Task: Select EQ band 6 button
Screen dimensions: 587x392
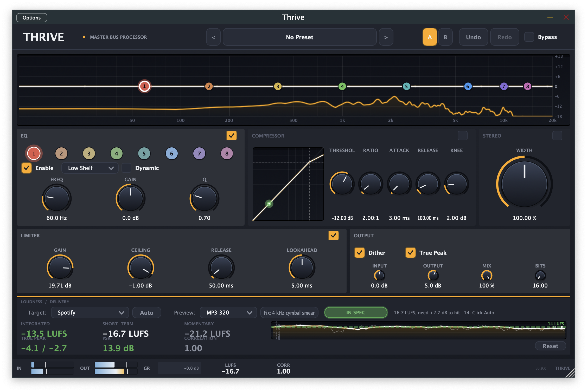Action: [x=172, y=153]
